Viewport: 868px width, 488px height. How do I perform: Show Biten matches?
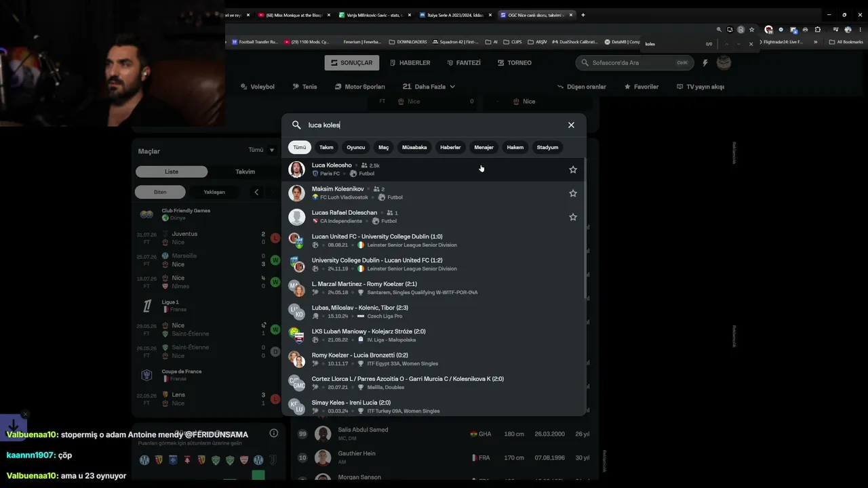(160, 192)
